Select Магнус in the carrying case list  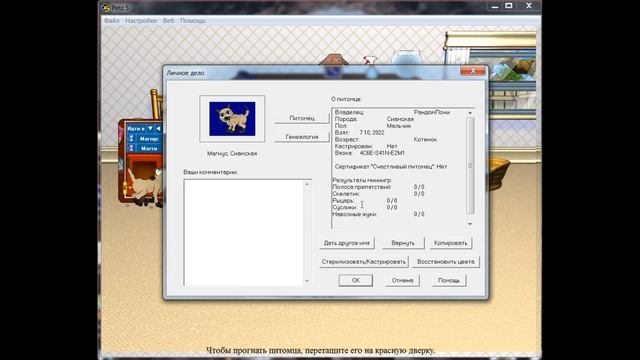pyautogui.click(x=149, y=139)
